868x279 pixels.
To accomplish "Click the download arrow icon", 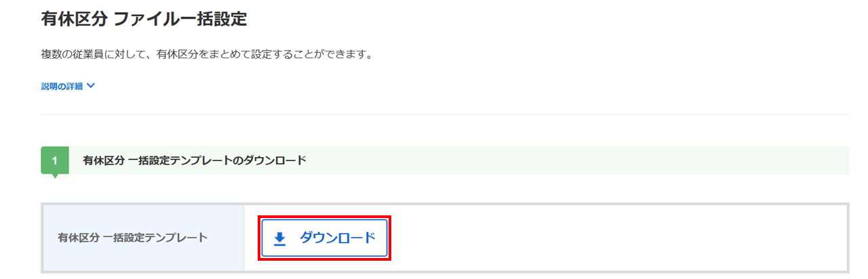I will [x=279, y=238].
